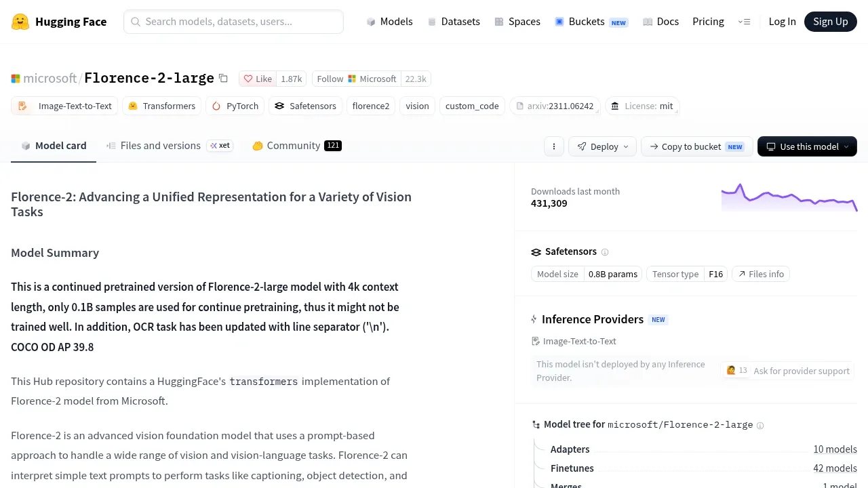Click the Inference Providers lightning icon
Screen dimensions: 868x488
coord(534,319)
